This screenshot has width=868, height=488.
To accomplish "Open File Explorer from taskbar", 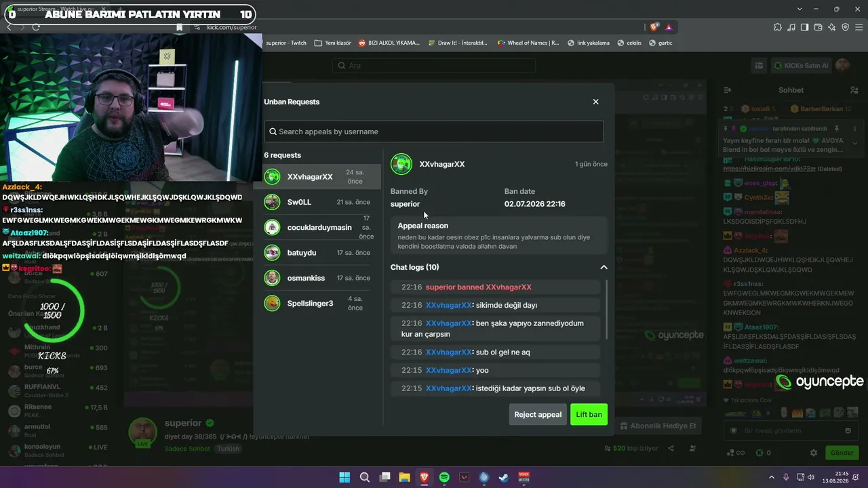I will pyautogui.click(x=404, y=477).
